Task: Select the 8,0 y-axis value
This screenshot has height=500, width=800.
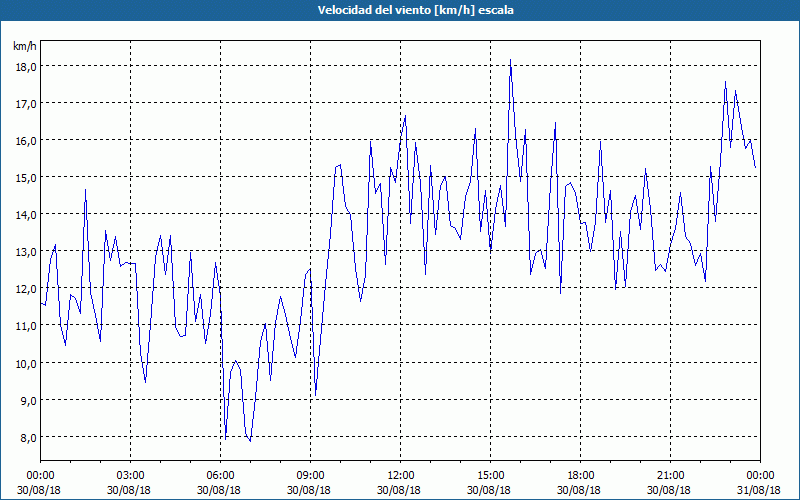Action: pyautogui.click(x=28, y=438)
